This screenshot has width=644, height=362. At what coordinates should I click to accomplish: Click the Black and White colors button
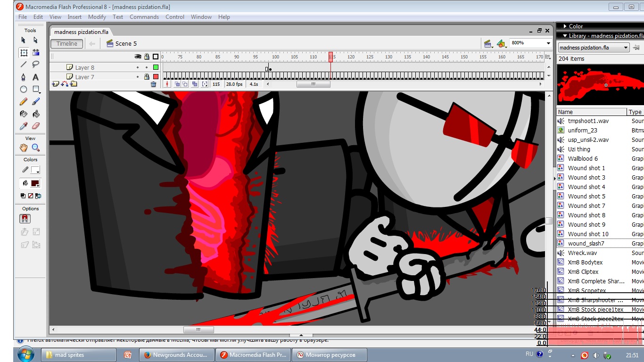pyautogui.click(x=23, y=196)
